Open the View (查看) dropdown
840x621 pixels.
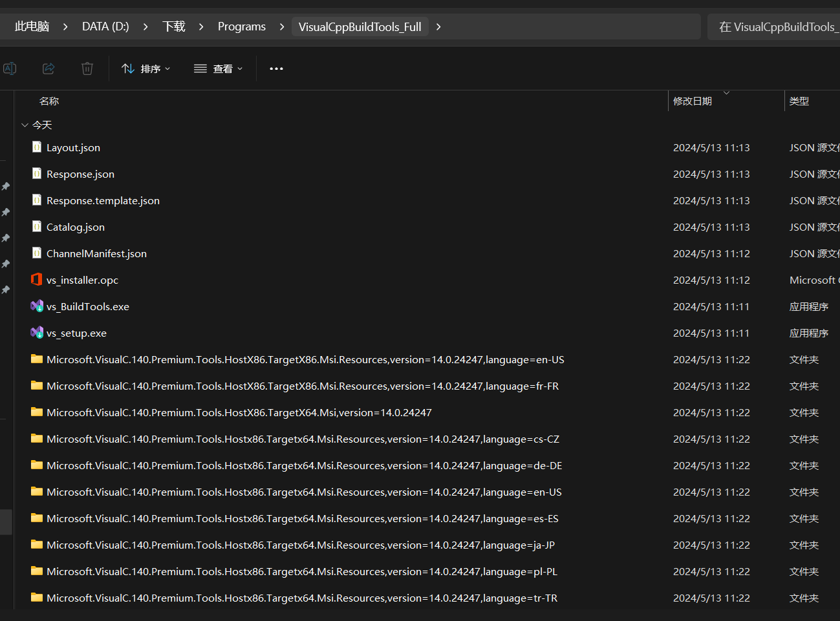(x=219, y=68)
